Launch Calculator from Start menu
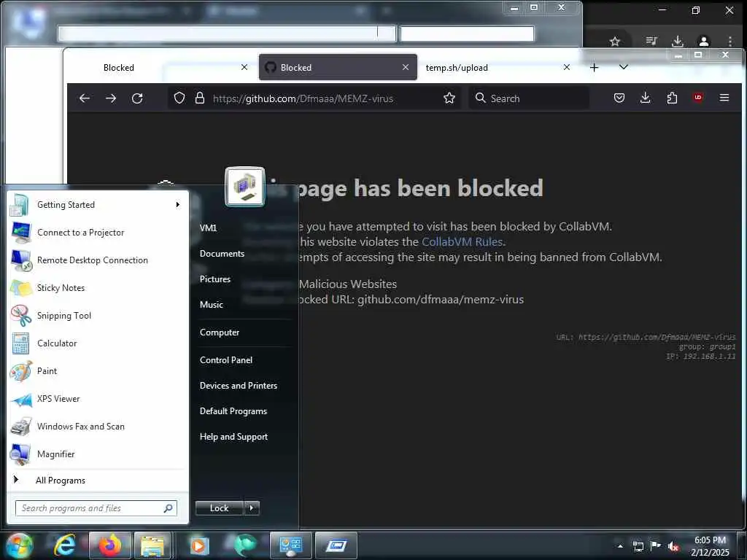Image resolution: width=747 pixels, height=560 pixels. pyautogui.click(x=98, y=343)
